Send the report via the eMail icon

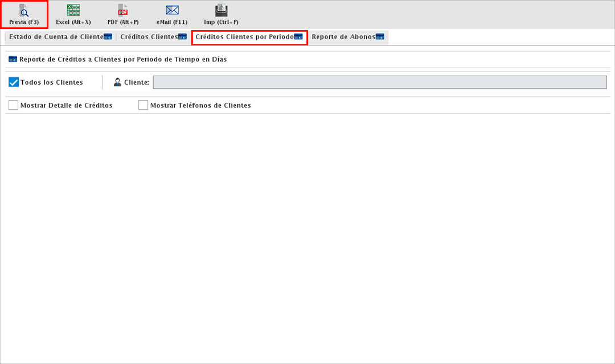[x=172, y=14]
